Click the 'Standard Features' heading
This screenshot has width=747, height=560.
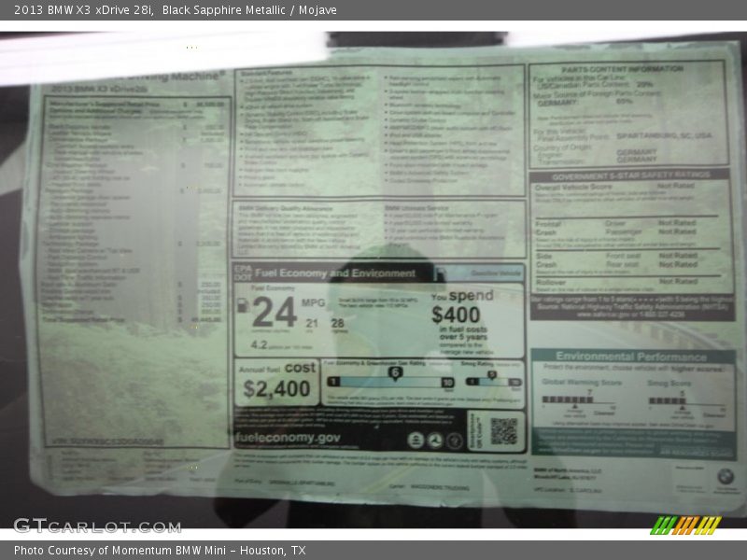pos(266,74)
